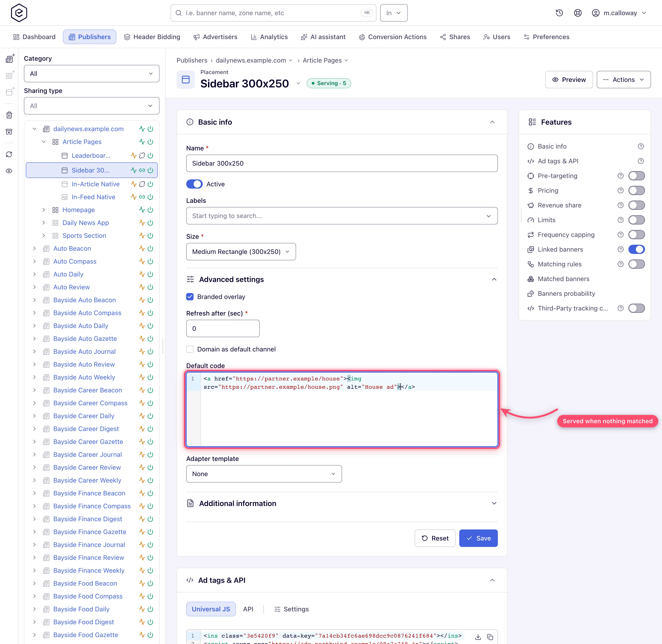Open help icon next to Pricing feature
The image size is (662, 644).
pyautogui.click(x=620, y=190)
